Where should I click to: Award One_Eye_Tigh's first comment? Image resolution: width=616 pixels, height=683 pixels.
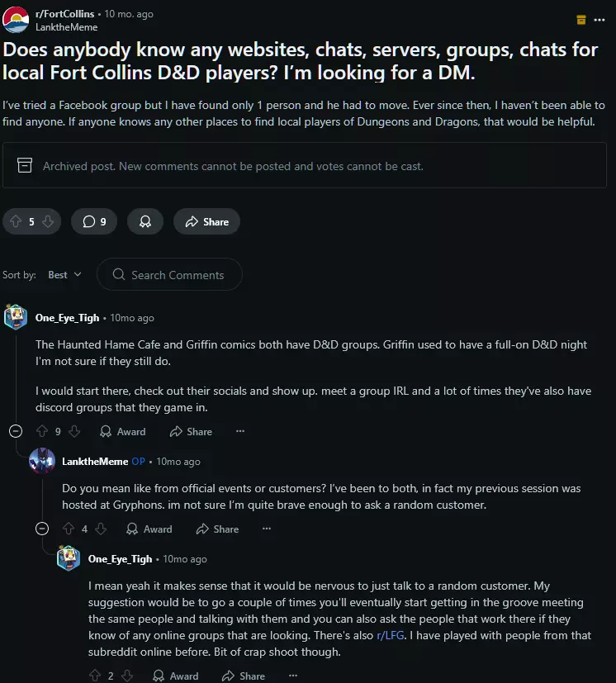point(122,431)
